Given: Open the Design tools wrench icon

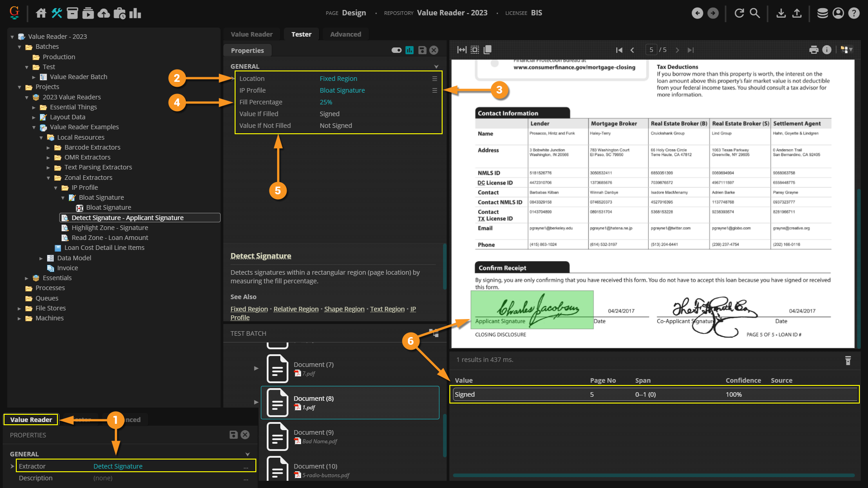Looking at the screenshot, I should 57,13.
